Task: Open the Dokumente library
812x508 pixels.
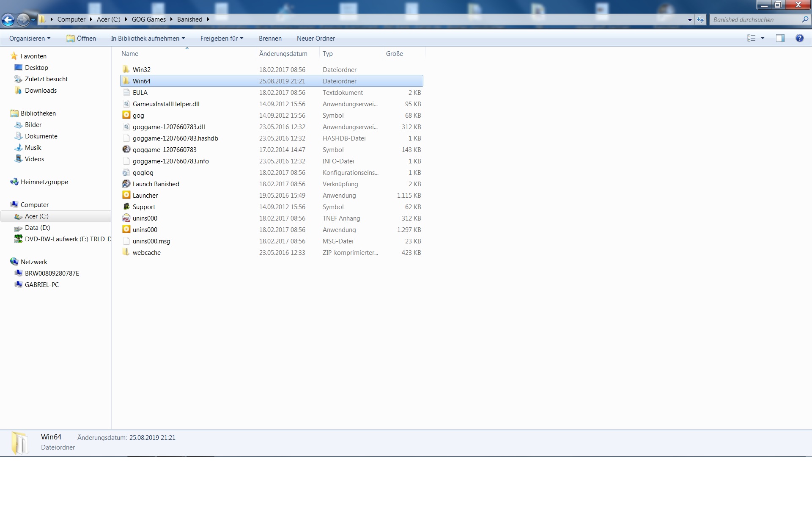Action: (41, 136)
